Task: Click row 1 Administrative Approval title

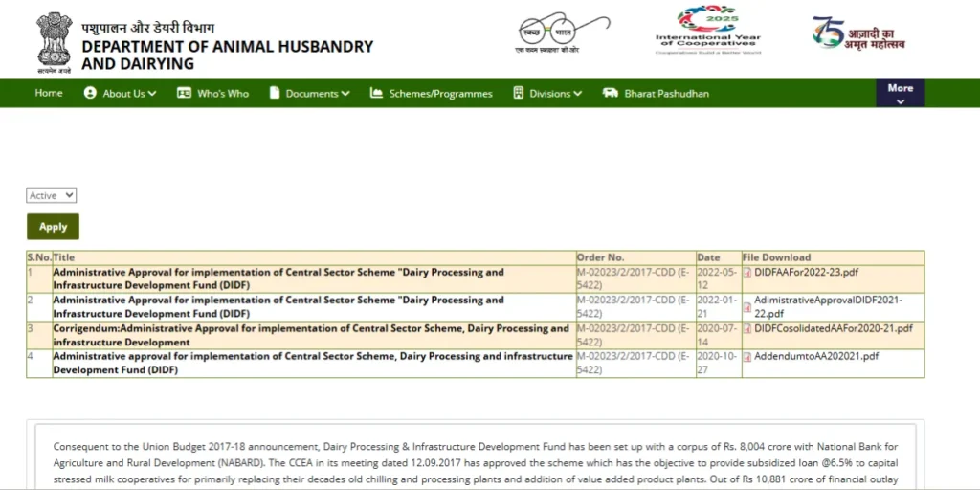Action: [x=278, y=278]
